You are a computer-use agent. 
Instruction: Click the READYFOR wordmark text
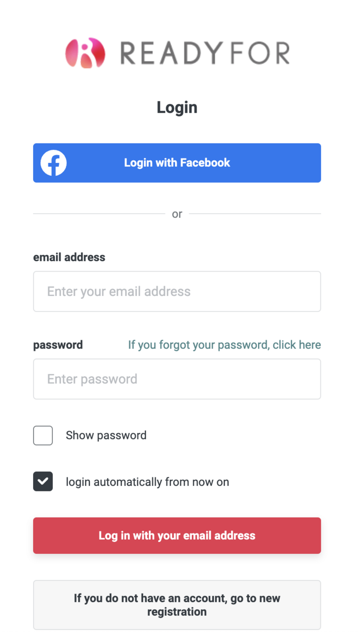(205, 53)
